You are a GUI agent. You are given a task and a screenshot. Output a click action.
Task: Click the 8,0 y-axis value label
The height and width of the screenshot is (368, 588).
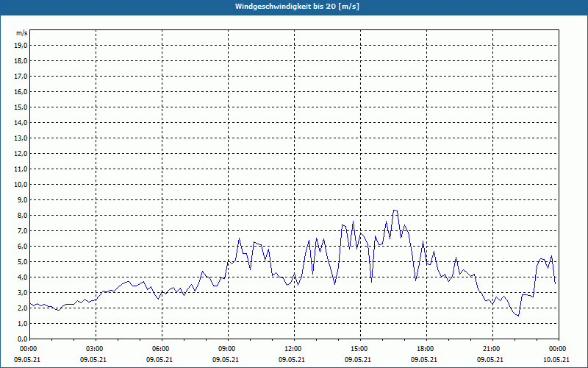click(x=22, y=215)
